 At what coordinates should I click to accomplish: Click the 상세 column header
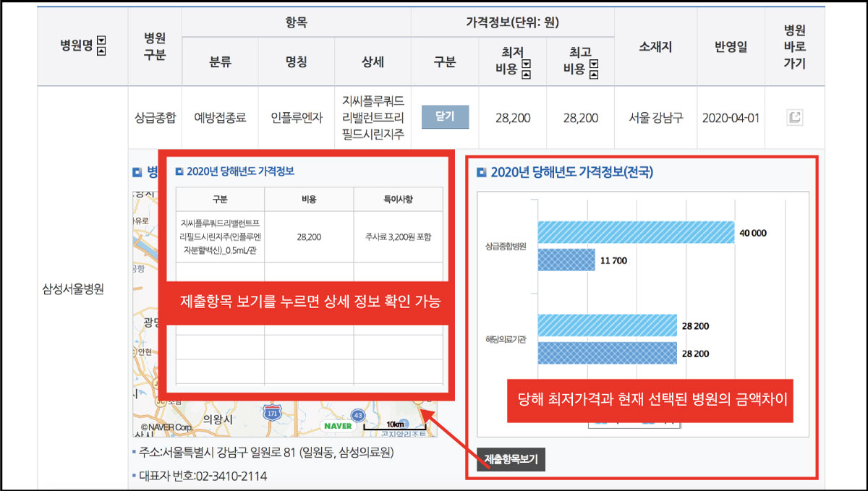[x=373, y=62]
